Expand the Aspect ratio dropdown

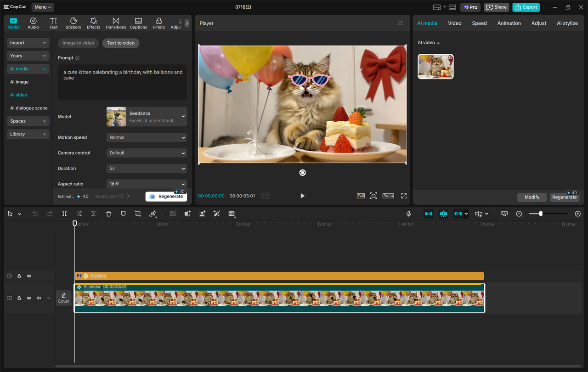146,184
